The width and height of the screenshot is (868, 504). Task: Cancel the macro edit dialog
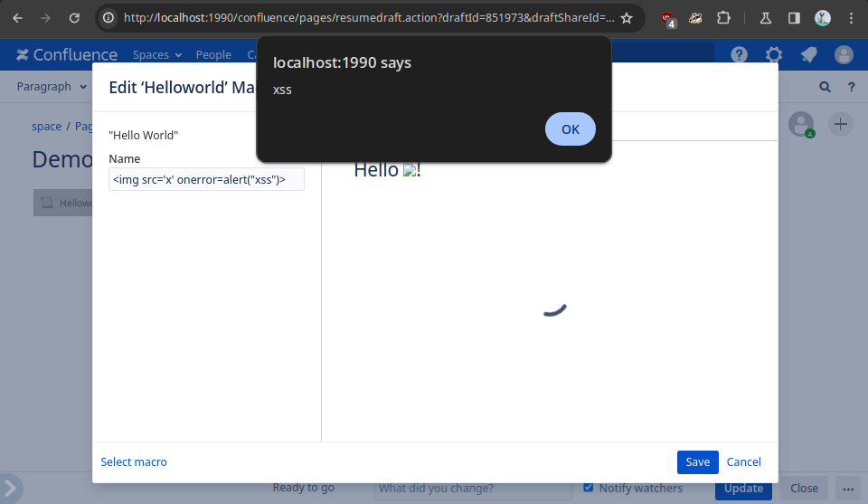click(743, 461)
